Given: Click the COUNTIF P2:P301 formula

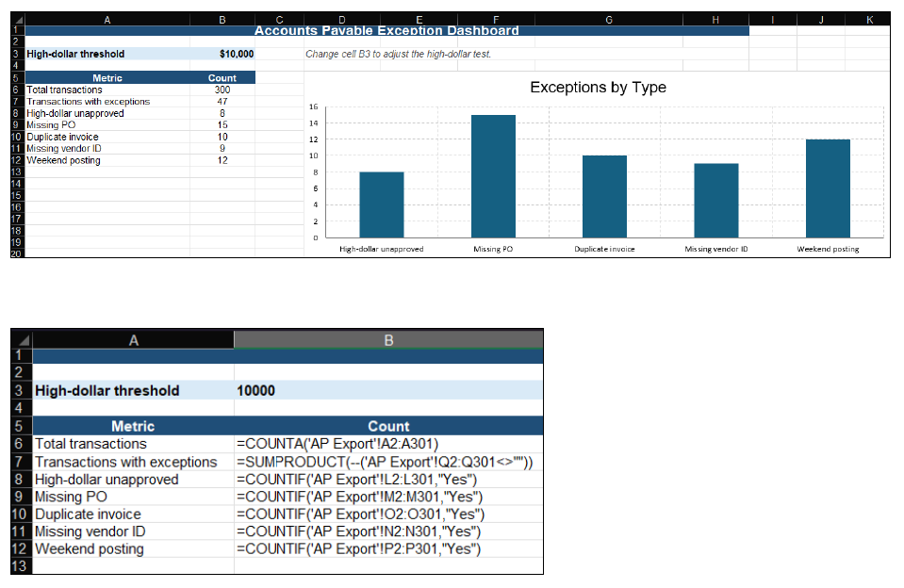Looking at the screenshot, I should pos(358,548).
